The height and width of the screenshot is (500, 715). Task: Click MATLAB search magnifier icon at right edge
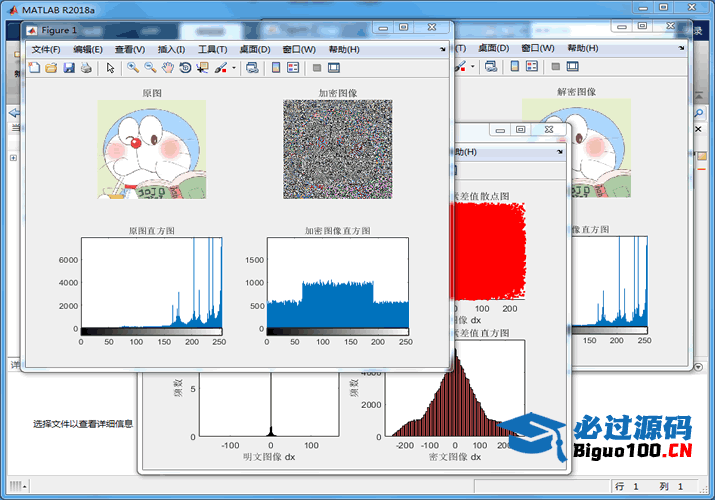(x=699, y=113)
